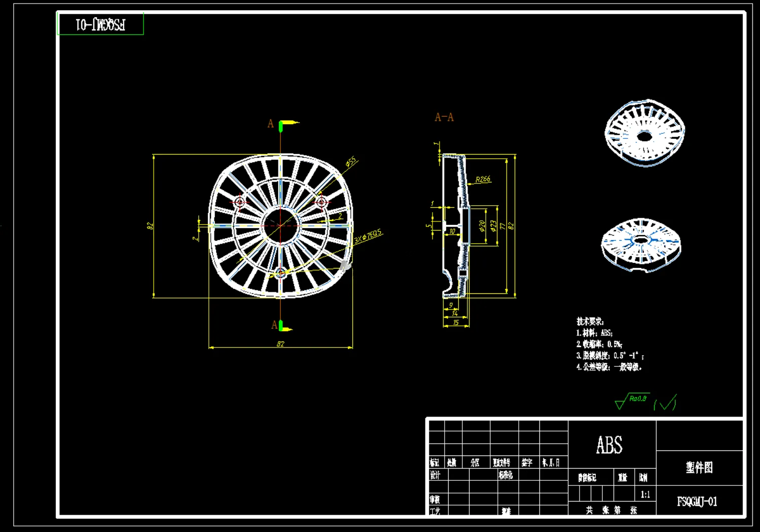The height and width of the screenshot is (532, 760).
Task: Select the horizontal 82 dimension below the front view
Action: 280,344
